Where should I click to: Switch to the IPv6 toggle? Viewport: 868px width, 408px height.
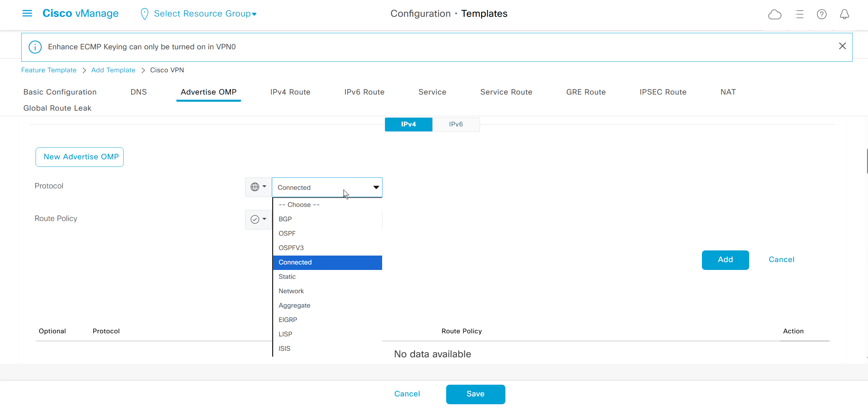(456, 124)
